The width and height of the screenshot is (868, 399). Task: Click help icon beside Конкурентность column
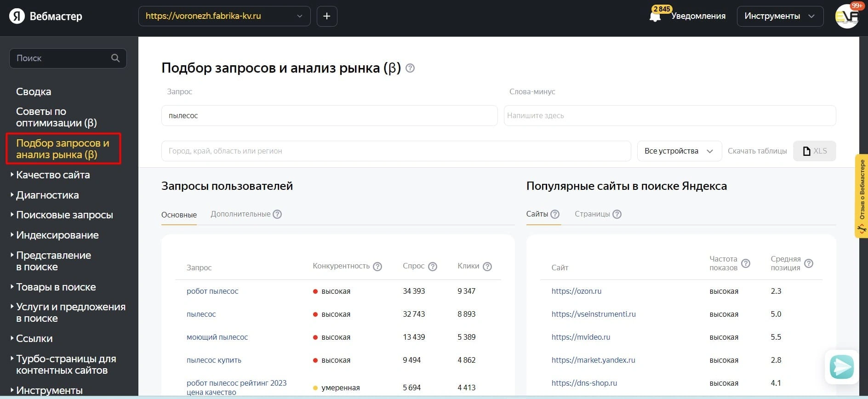(x=377, y=267)
